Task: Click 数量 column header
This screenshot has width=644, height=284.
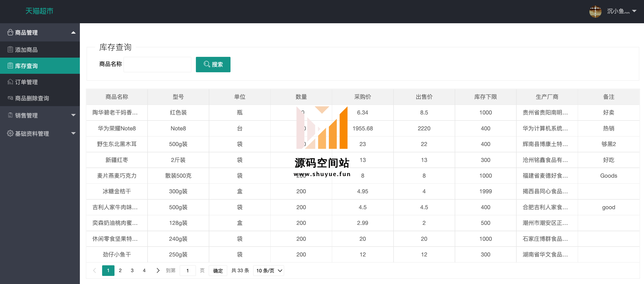Action: [301, 97]
